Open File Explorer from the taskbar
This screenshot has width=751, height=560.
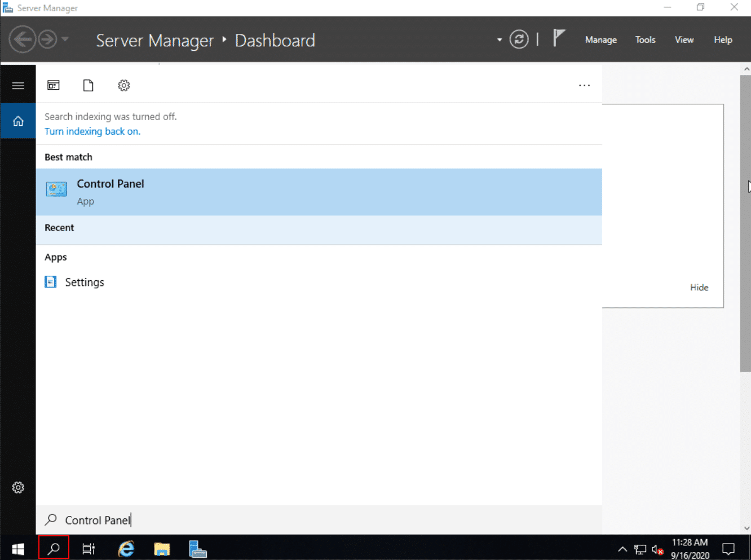(x=162, y=549)
